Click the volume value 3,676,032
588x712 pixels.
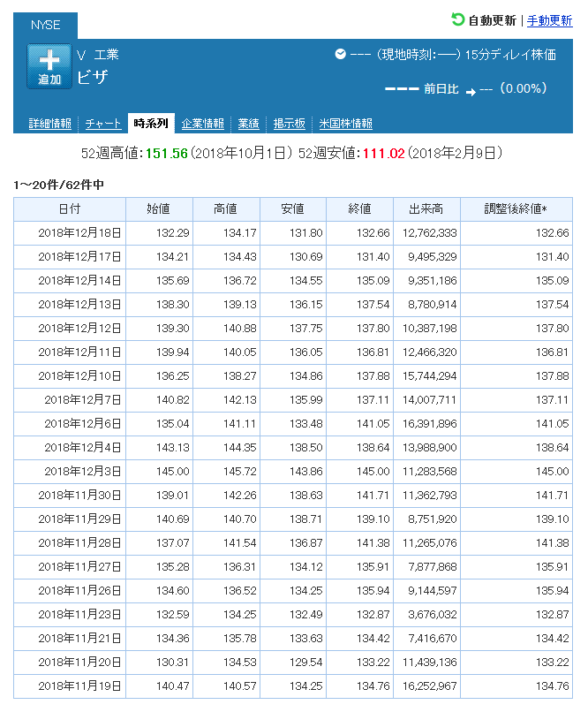click(433, 614)
